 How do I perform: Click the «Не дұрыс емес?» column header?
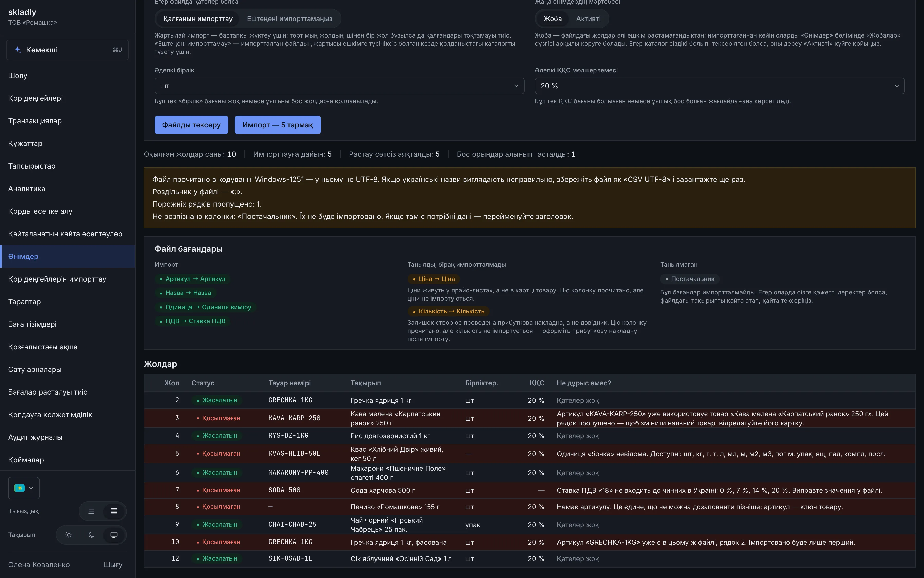click(584, 383)
